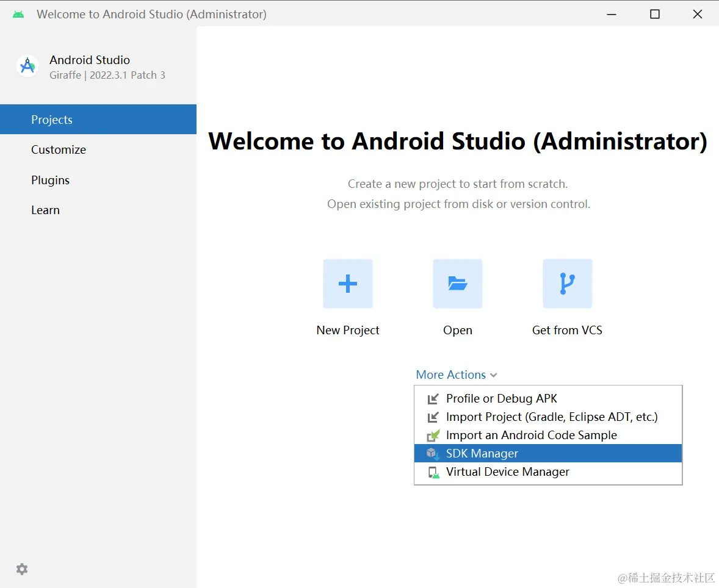
Task: Click the Android icon in the title bar
Action: (18, 14)
